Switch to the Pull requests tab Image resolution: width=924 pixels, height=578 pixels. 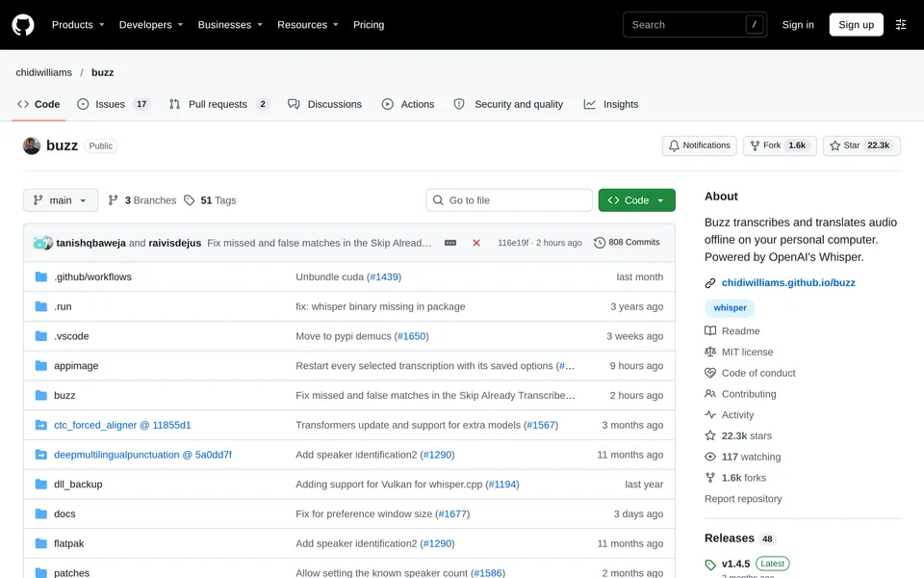coord(218,104)
